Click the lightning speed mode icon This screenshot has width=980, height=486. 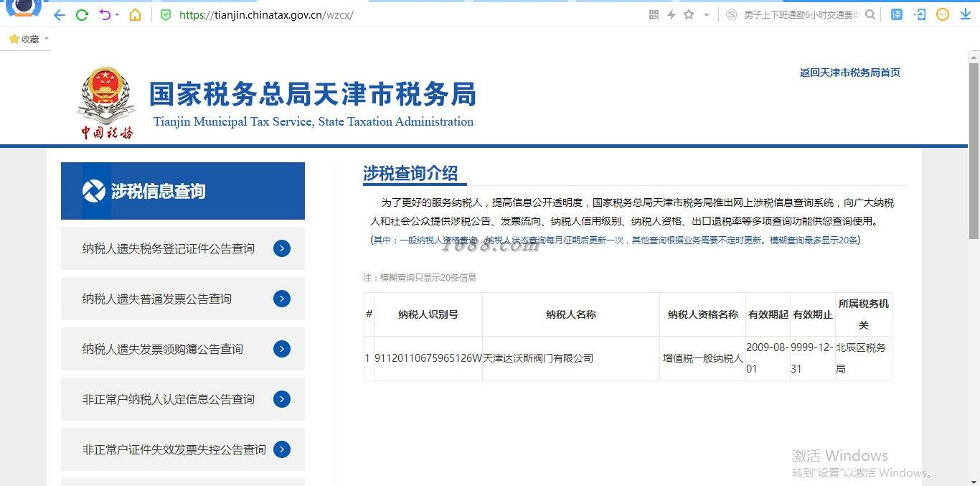tap(672, 14)
